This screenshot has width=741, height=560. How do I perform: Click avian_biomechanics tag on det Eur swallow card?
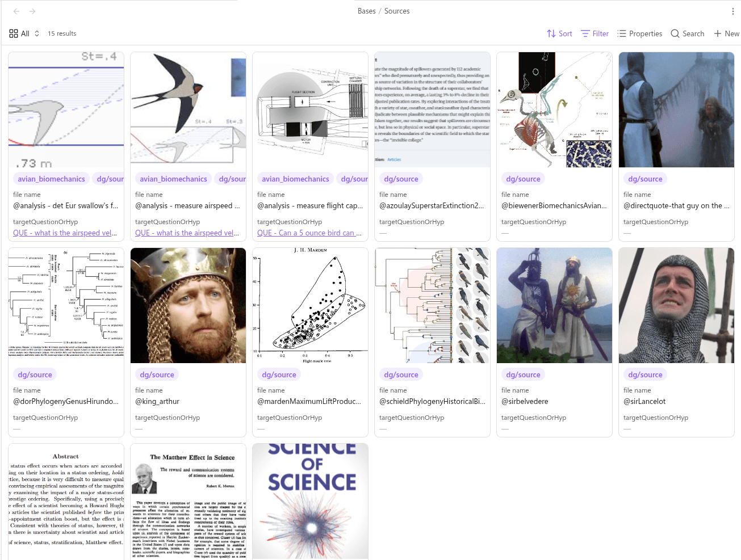click(51, 179)
